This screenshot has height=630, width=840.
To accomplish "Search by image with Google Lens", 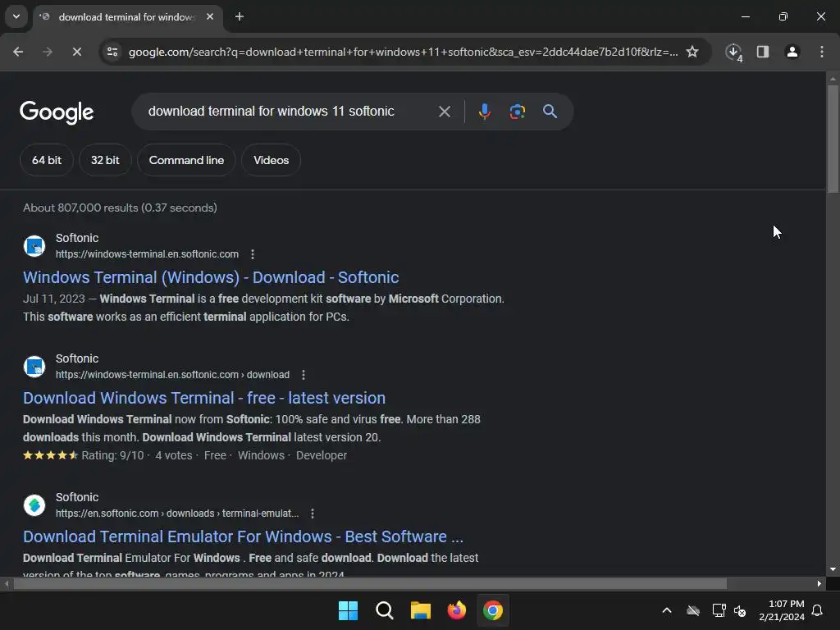I will click(517, 112).
